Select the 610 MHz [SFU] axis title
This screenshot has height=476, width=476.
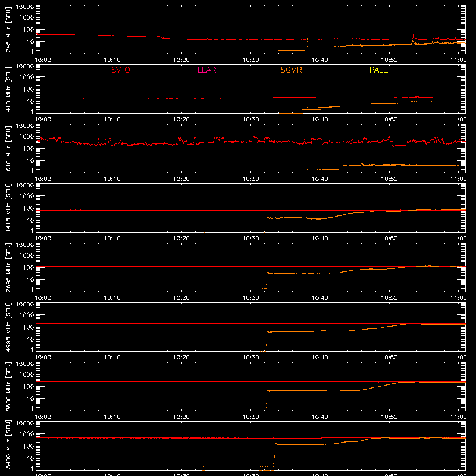tap(8, 148)
